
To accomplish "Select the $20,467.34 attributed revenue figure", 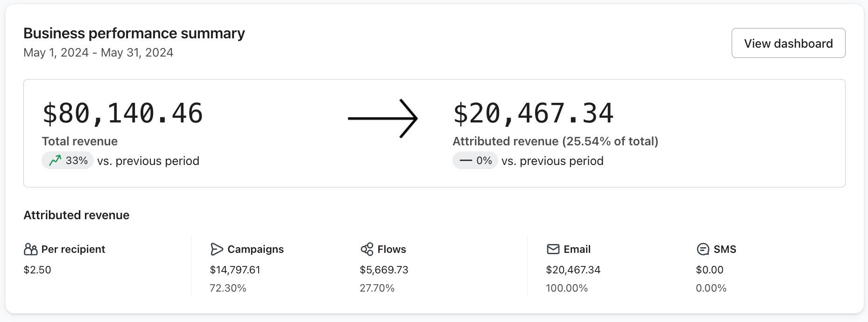I will pos(533,114).
